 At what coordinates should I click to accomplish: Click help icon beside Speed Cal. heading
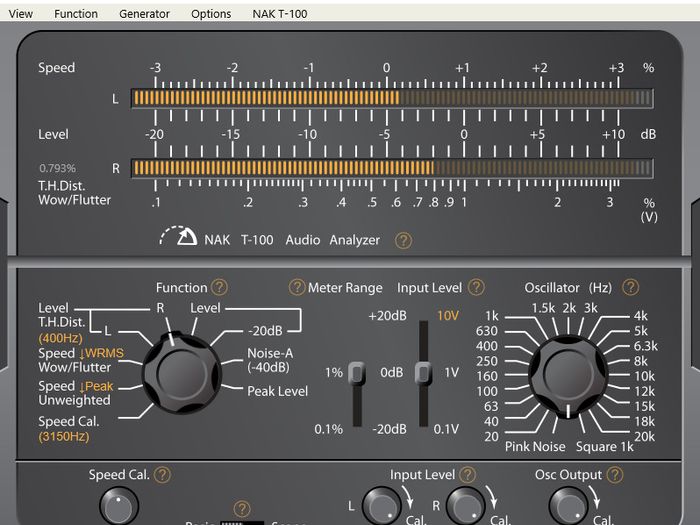[162, 475]
